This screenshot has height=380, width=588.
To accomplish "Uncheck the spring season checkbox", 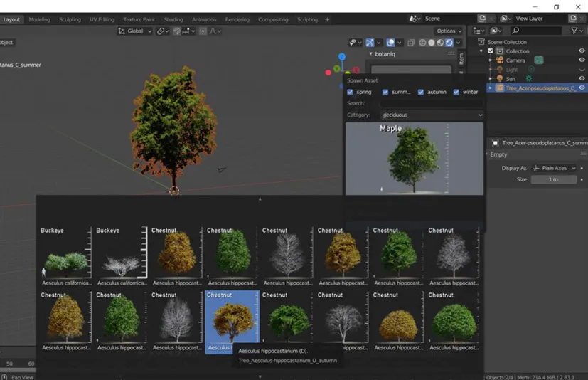I will [x=350, y=92].
